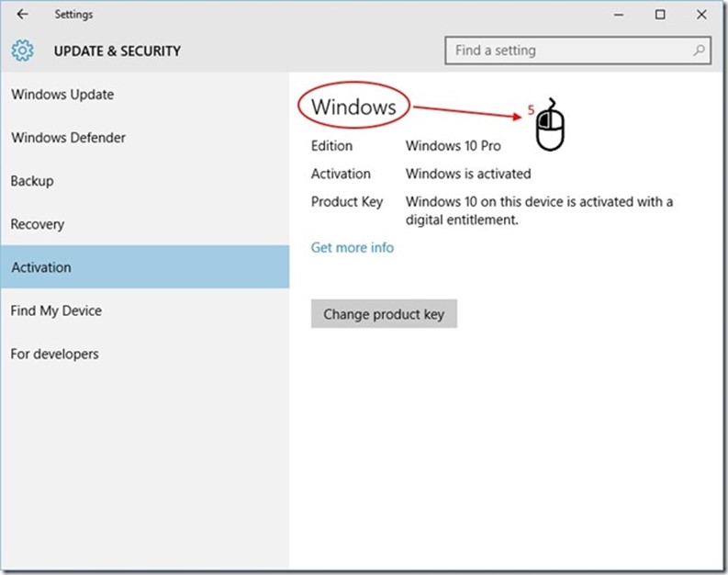The width and height of the screenshot is (728, 575).
Task: Maximize the Settings window
Action: click(x=660, y=15)
